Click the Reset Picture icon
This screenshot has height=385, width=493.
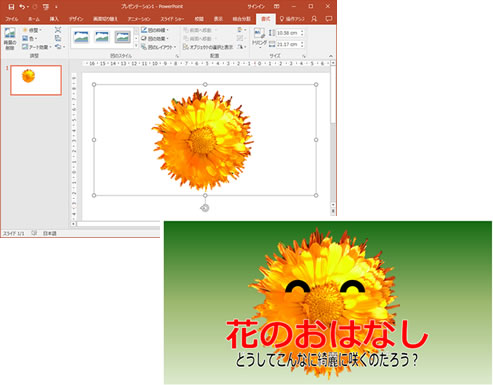[59, 47]
